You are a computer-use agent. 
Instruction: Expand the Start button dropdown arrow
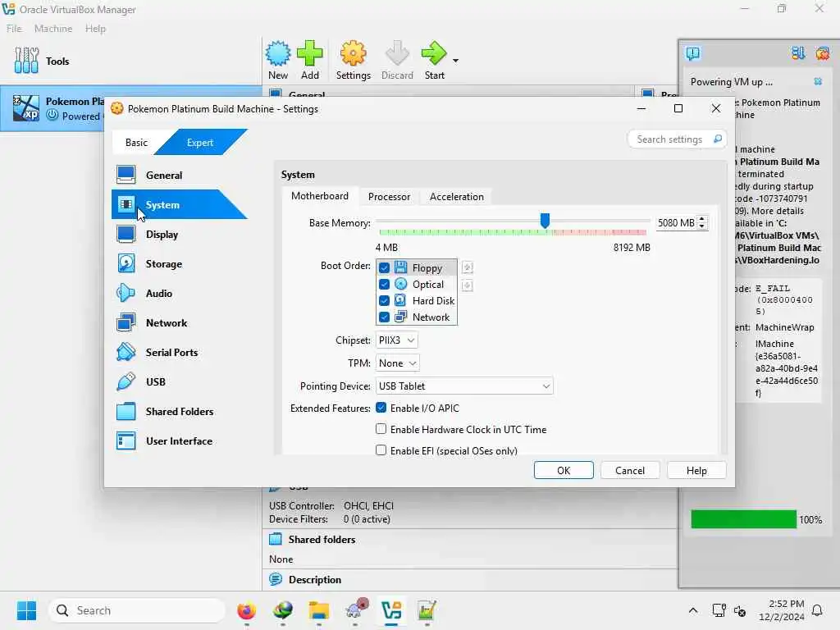tap(455, 61)
